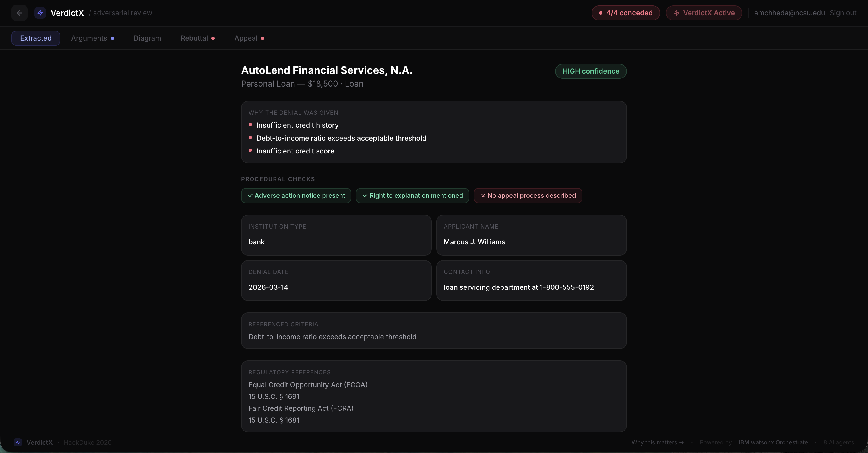Click IBM watsonx Orchestrate in footer

(x=773, y=442)
